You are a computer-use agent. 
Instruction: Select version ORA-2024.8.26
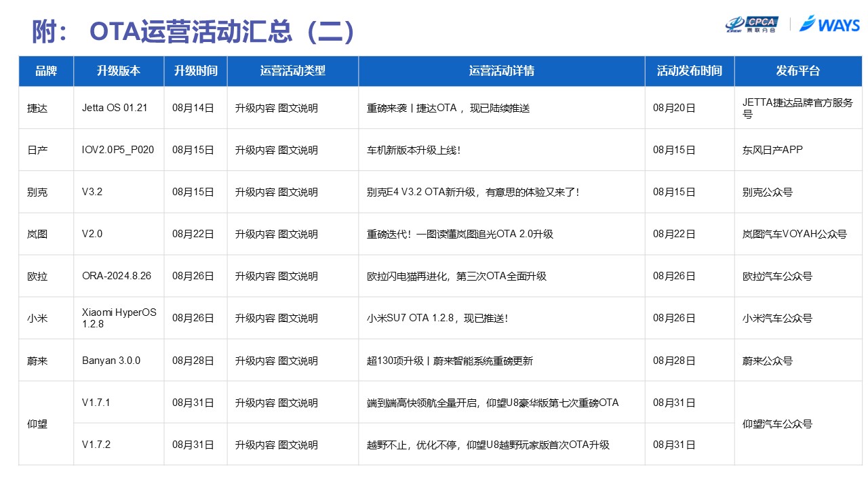tap(117, 276)
